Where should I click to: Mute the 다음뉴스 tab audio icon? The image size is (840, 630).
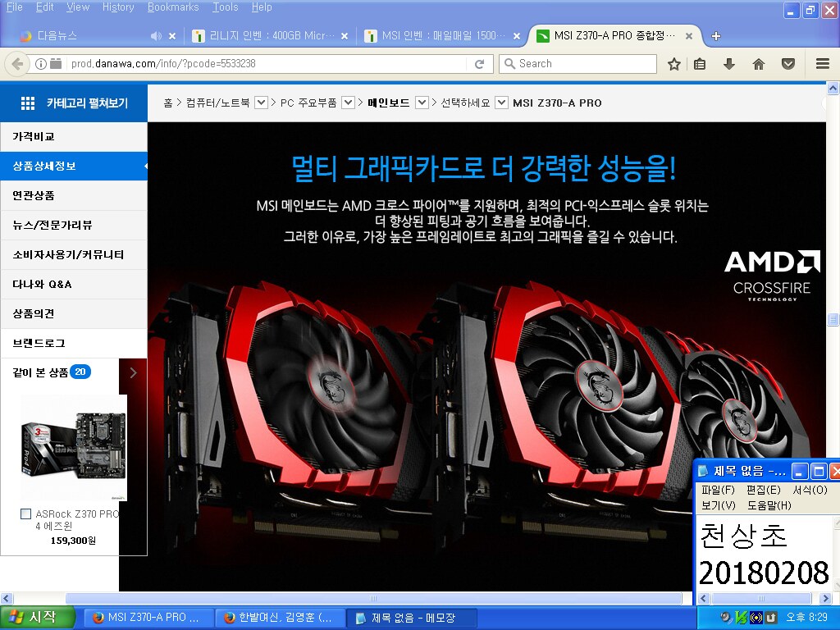[x=156, y=36]
